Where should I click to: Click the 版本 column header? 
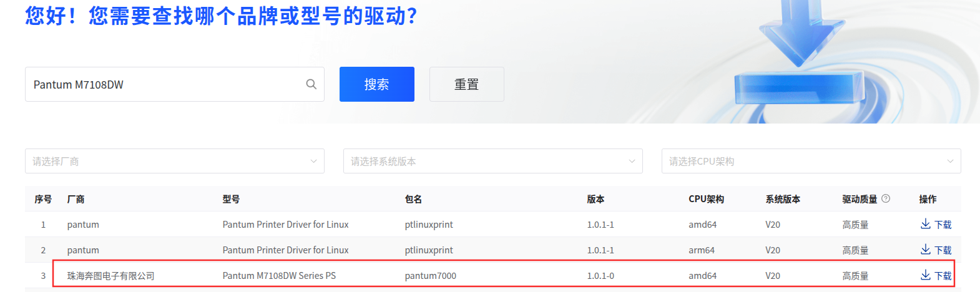595,199
